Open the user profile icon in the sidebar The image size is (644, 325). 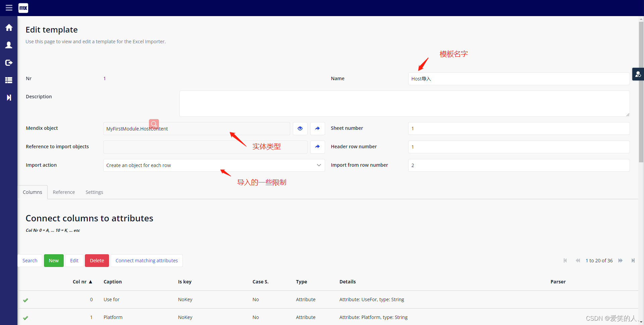(x=9, y=45)
